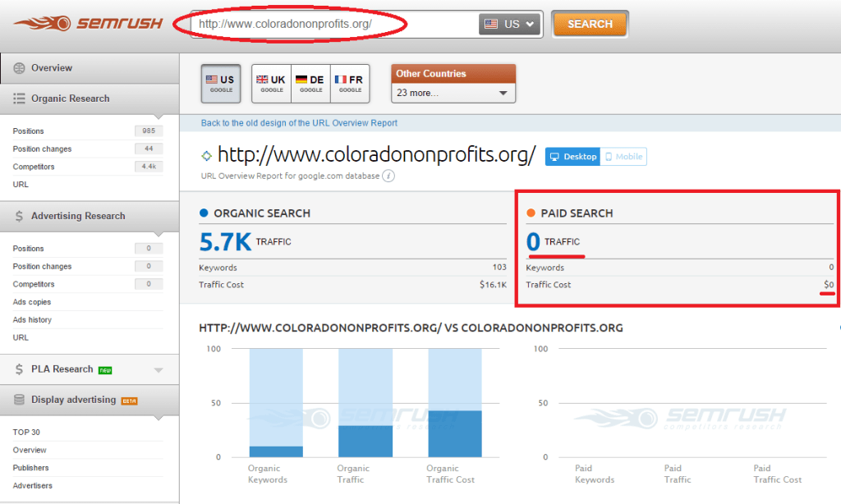
Task: Open Organic Research Competitors
Action: [x=34, y=167]
